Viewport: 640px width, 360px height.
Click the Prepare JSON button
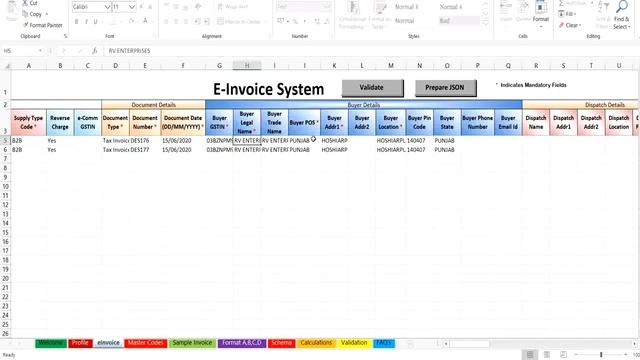(445, 87)
